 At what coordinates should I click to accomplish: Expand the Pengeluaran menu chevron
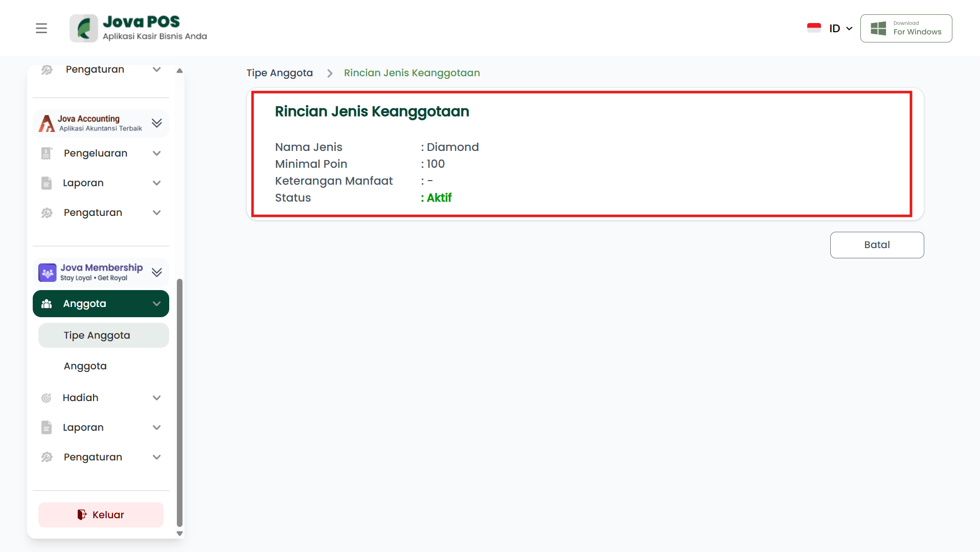(x=156, y=153)
